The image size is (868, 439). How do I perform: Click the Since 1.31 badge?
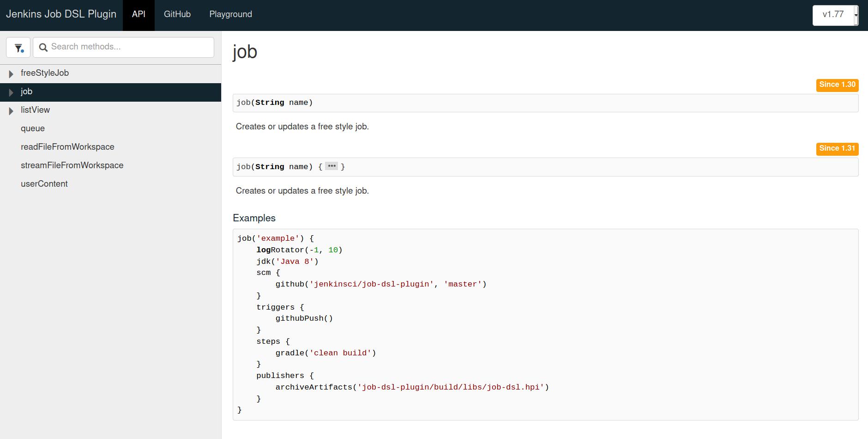[x=837, y=148]
